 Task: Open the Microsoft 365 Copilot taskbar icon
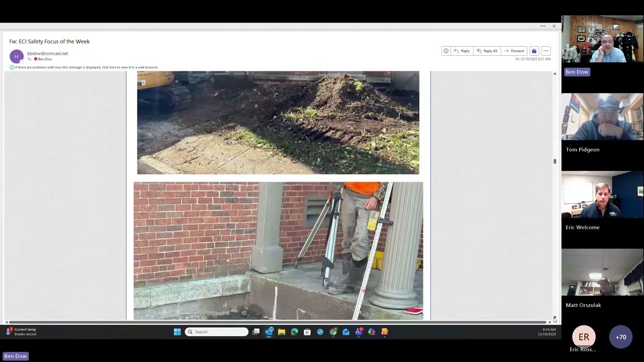tap(371, 332)
